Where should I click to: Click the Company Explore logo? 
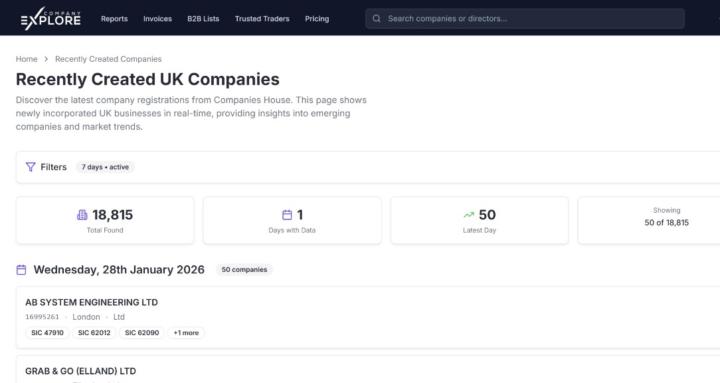tap(51, 18)
